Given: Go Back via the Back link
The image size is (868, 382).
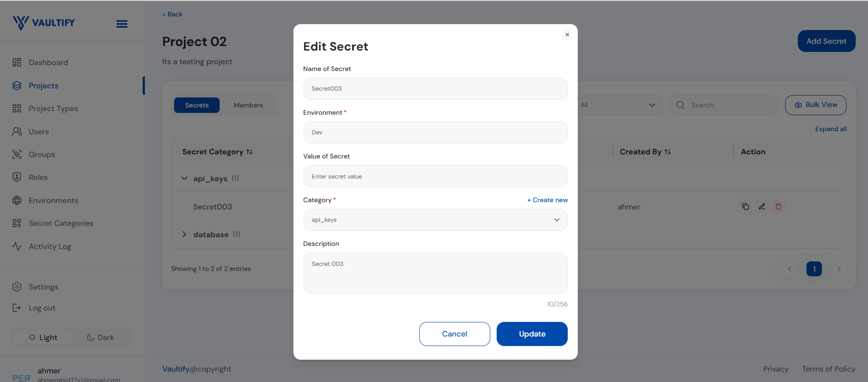Looking at the screenshot, I should point(173,14).
